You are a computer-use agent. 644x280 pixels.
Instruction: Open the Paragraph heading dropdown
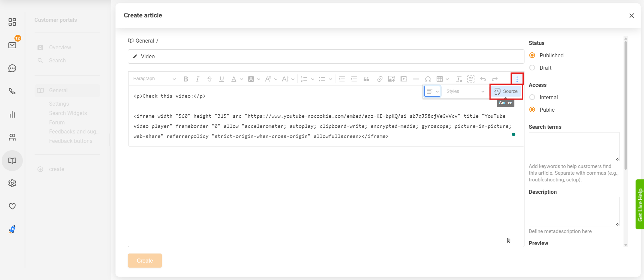[x=154, y=79]
